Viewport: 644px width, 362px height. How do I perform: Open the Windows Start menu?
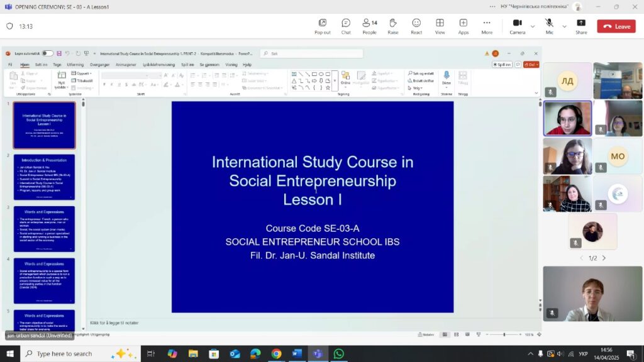coord(10,353)
